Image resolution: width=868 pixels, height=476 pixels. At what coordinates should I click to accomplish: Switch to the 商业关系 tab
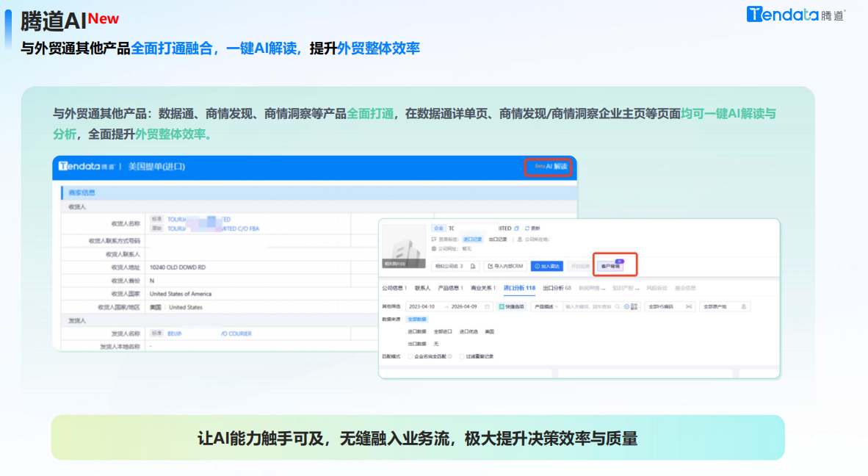(483, 288)
